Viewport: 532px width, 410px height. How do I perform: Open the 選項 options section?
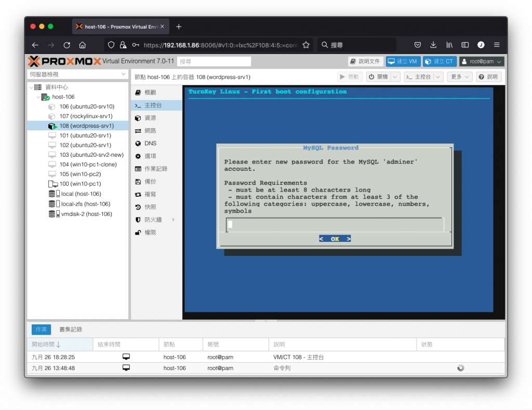tap(156, 156)
